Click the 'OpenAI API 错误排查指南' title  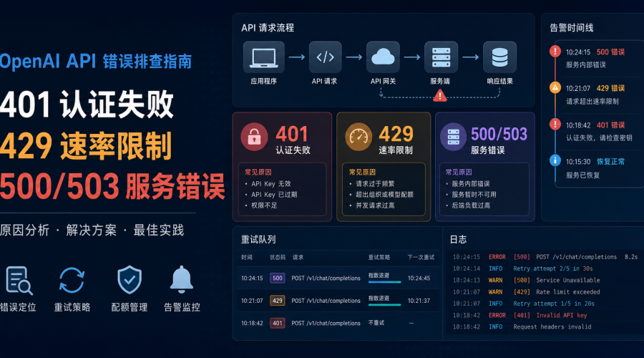coord(96,62)
